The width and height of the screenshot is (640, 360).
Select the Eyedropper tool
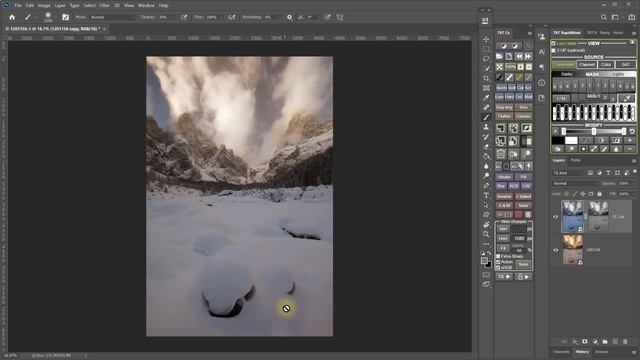(486, 98)
